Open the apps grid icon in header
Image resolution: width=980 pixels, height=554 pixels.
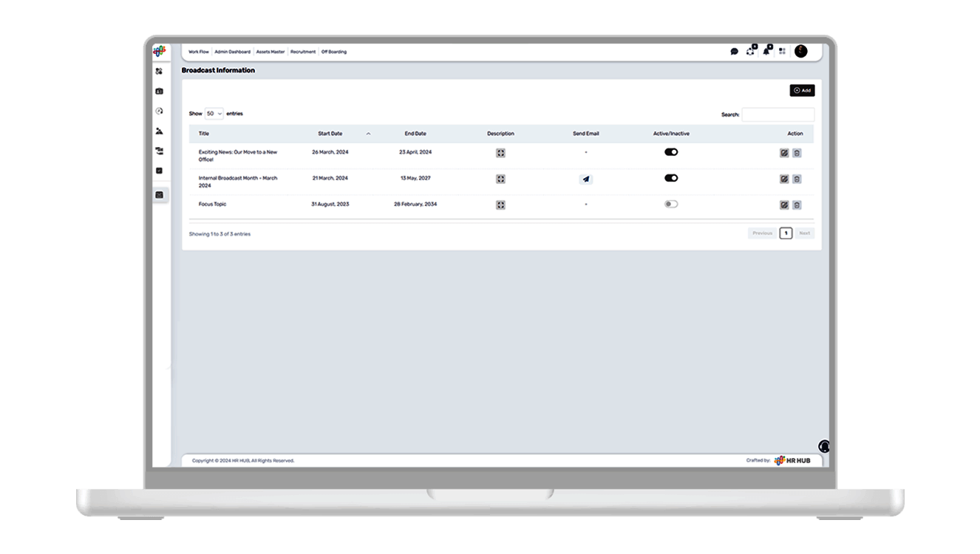click(x=783, y=52)
